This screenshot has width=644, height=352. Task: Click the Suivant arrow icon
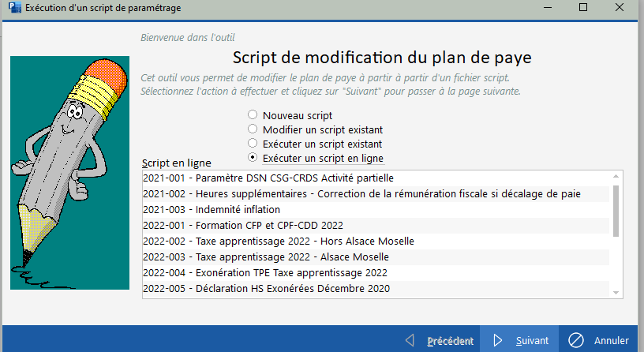point(498,340)
